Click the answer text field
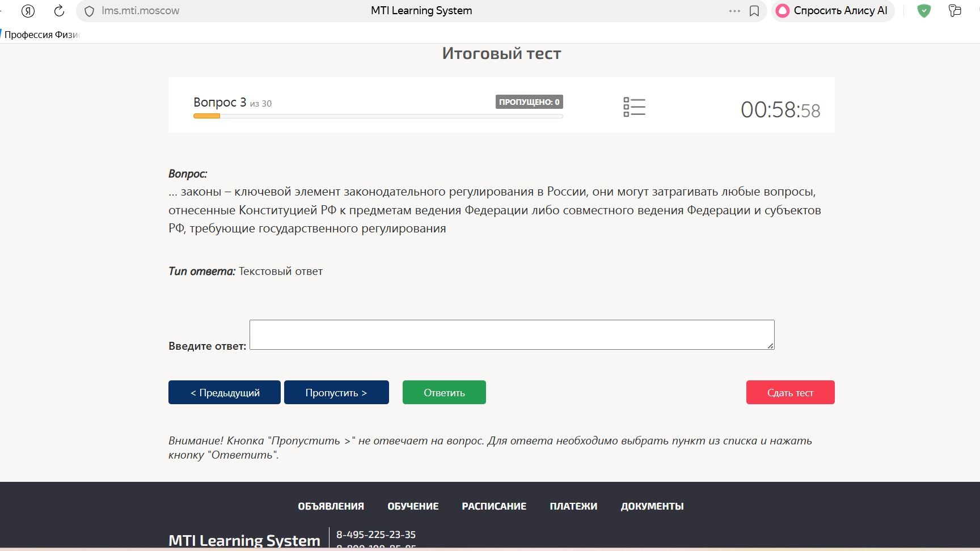This screenshot has width=980, height=551. point(512,334)
